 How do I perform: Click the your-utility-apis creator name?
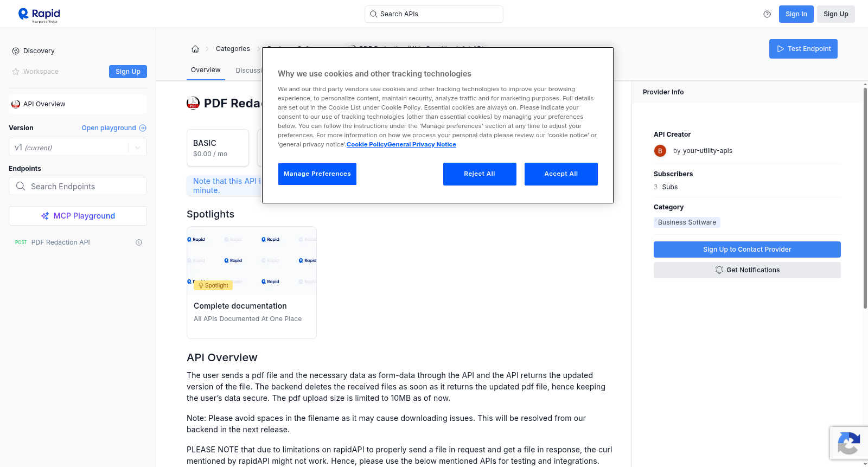point(707,151)
